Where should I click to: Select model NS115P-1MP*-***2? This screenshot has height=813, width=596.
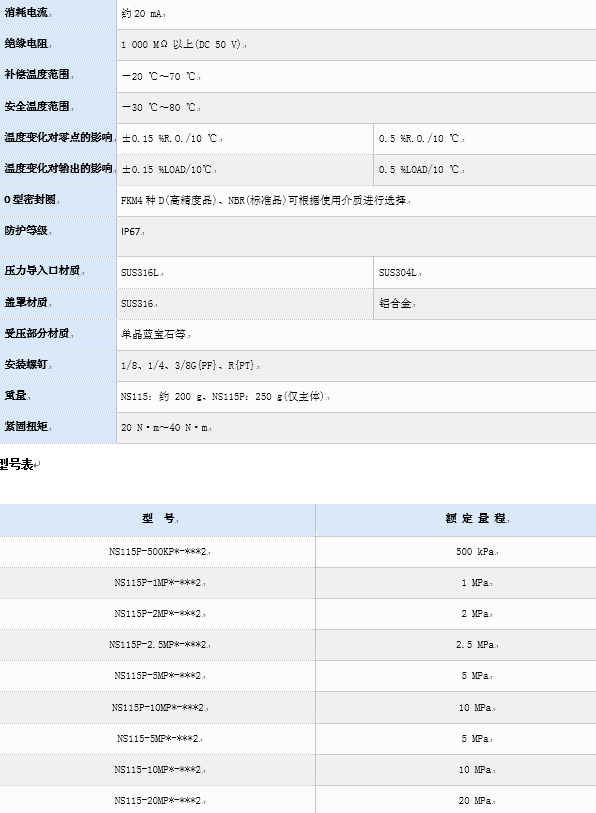coord(160,583)
